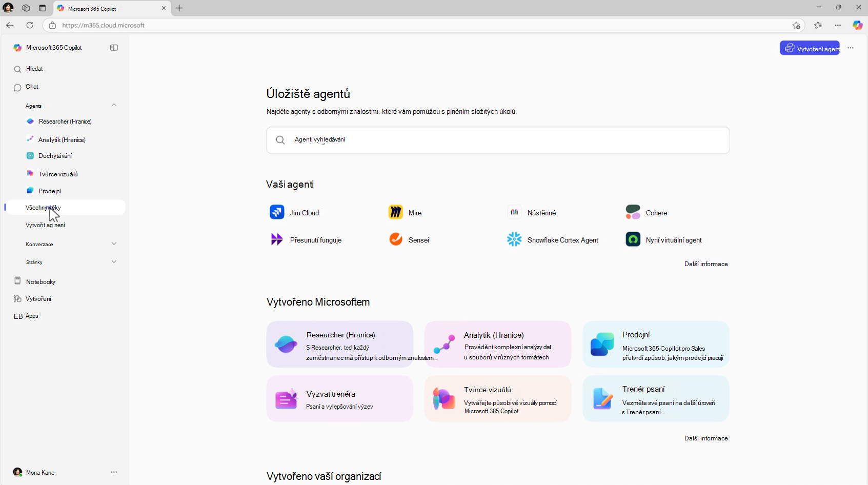The width and height of the screenshot is (868, 485).
Task: Click the Researcher (Hranice) sidebar icon
Action: click(30, 122)
